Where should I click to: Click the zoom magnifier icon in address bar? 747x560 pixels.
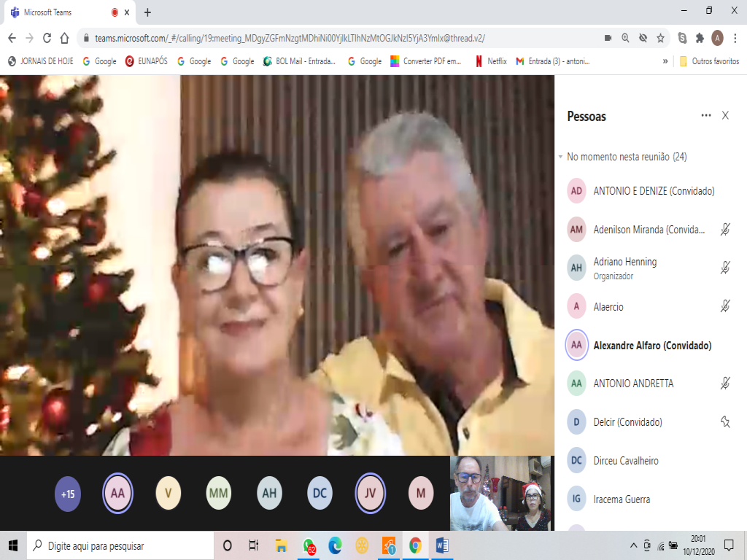pos(625,38)
